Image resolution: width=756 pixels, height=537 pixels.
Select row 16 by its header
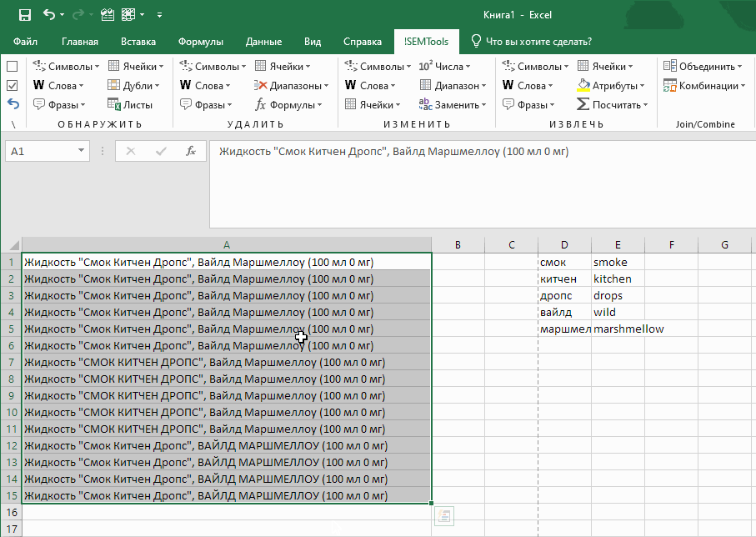click(12, 512)
